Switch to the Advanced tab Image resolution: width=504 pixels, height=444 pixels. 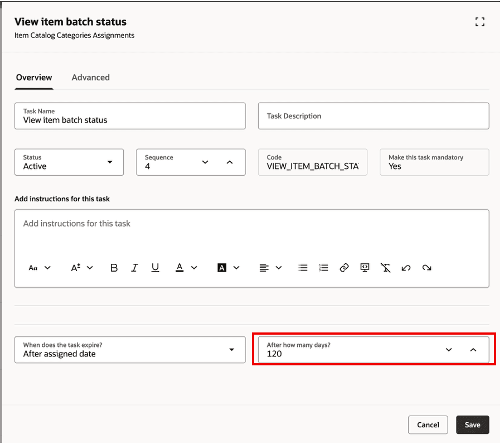[x=90, y=77]
